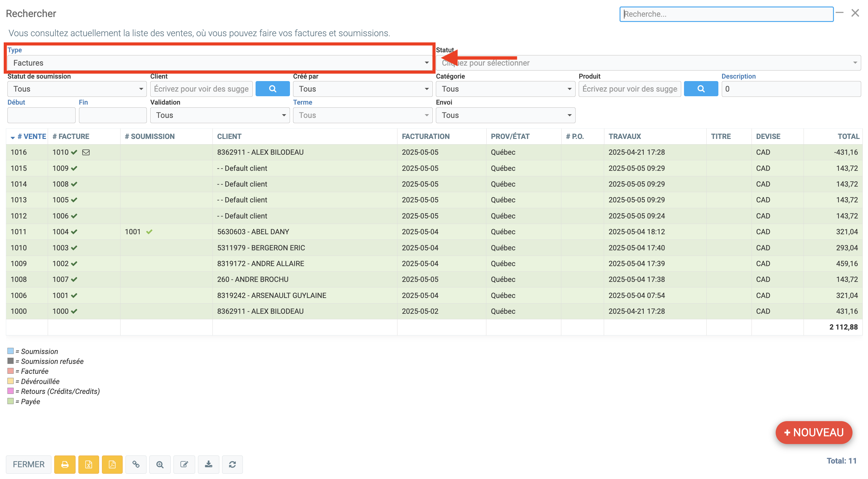
Task: Click the edit pencil icon
Action: click(184, 464)
